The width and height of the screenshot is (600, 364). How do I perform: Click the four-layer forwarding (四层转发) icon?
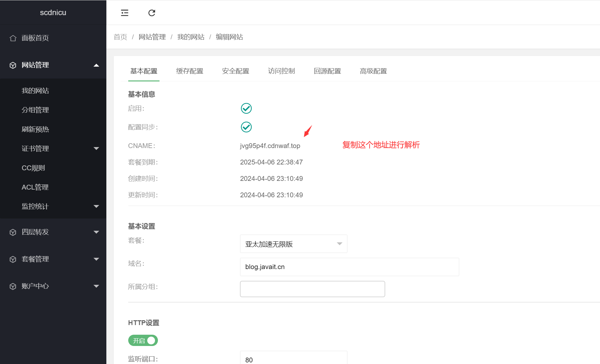click(x=13, y=232)
